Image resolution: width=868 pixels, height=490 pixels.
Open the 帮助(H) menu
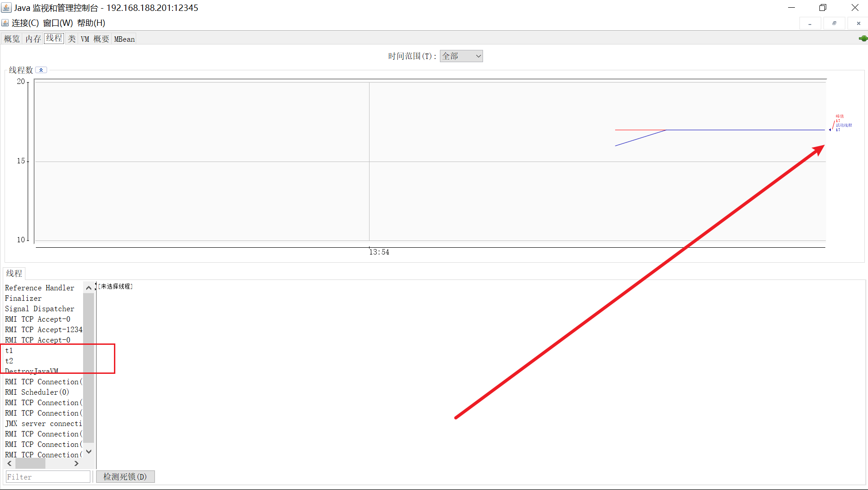tap(91, 23)
